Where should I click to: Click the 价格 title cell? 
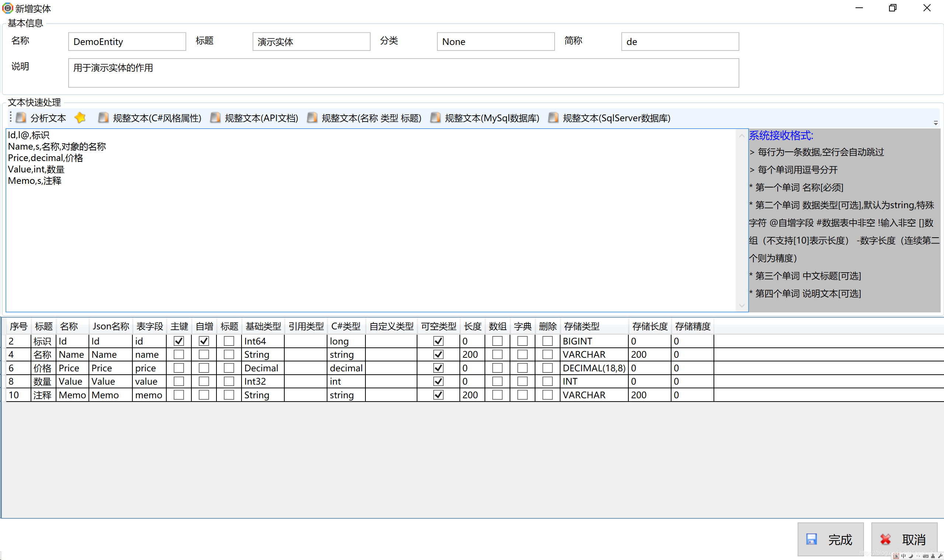[43, 368]
